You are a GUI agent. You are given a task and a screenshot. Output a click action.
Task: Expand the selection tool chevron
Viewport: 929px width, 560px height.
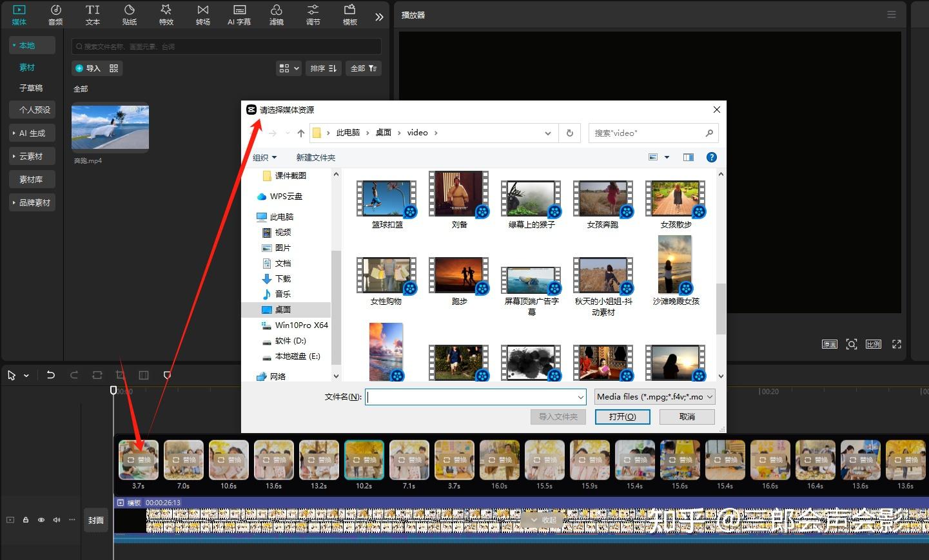coord(25,374)
